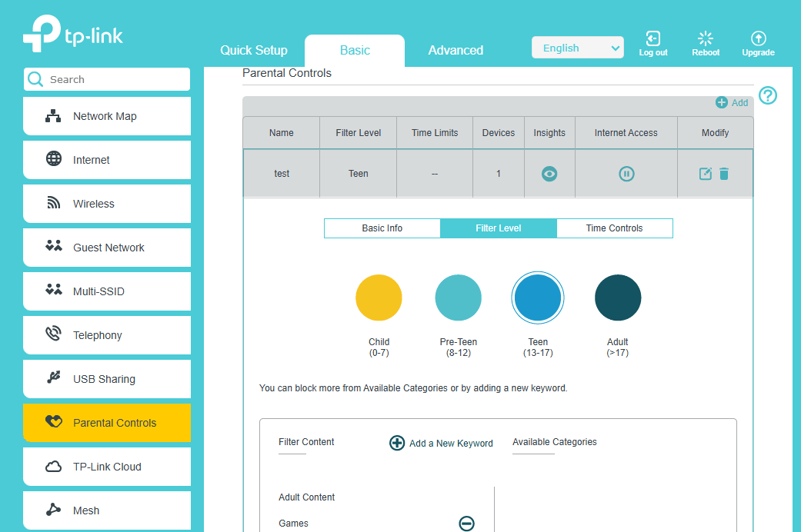Click the tp-link logo
Viewport: 801px width, 532px height.
click(x=73, y=33)
